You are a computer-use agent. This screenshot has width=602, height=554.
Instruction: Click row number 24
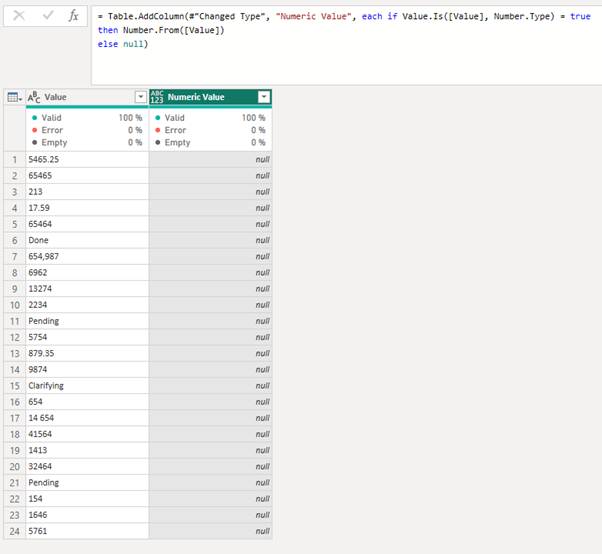point(13,530)
